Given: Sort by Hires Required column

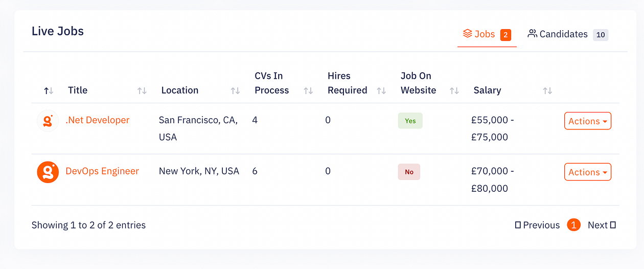Looking at the screenshot, I should point(381,91).
